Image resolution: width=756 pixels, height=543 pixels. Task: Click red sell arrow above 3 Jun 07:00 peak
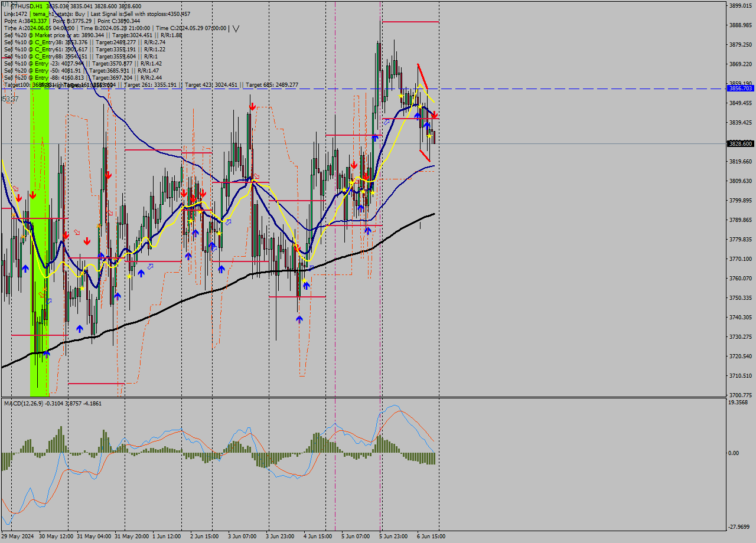point(252,107)
